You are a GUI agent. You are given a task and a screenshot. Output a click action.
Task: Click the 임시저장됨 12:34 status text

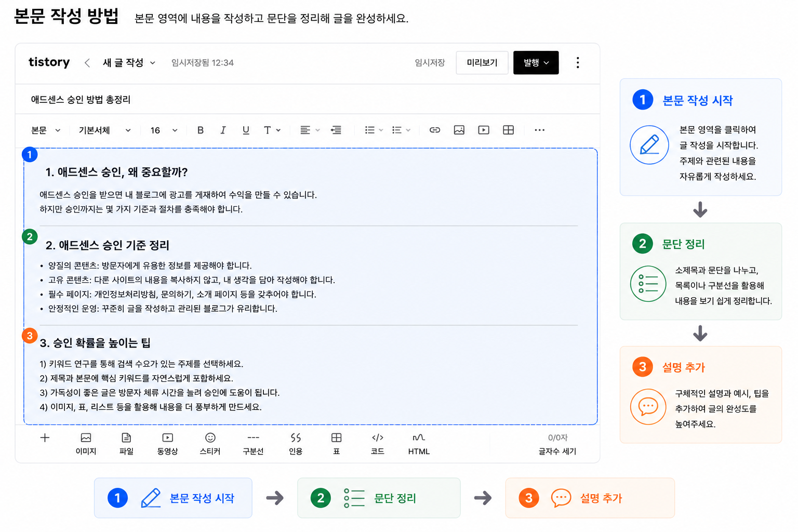point(203,63)
